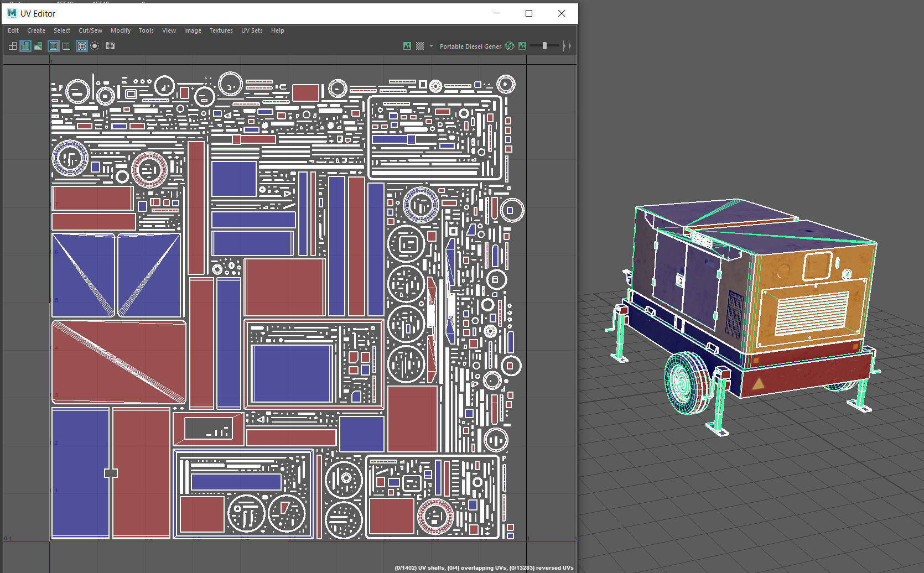Image resolution: width=924 pixels, height=573 pixels.
Task: Toggle UV distortion display icon
Action: click(x=38, y=46)
